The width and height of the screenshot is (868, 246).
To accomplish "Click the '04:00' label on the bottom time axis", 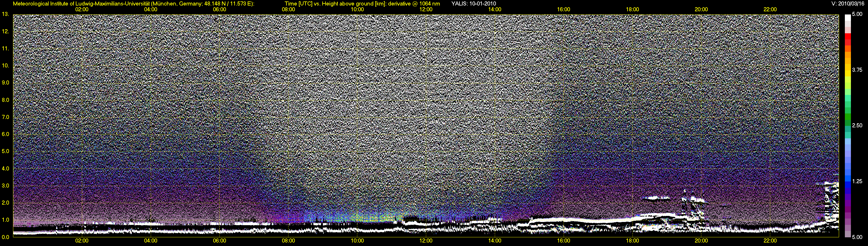I will [151, 241].
